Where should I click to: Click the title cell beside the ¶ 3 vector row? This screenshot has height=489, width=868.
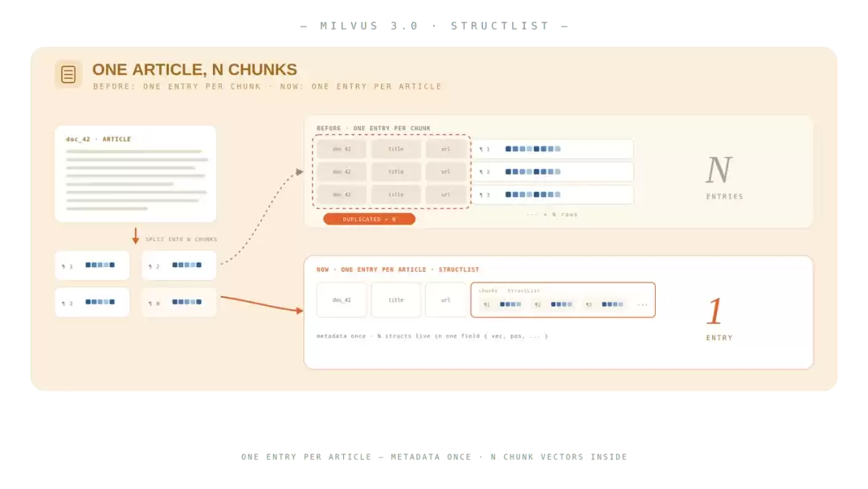(x=395, y=195)
